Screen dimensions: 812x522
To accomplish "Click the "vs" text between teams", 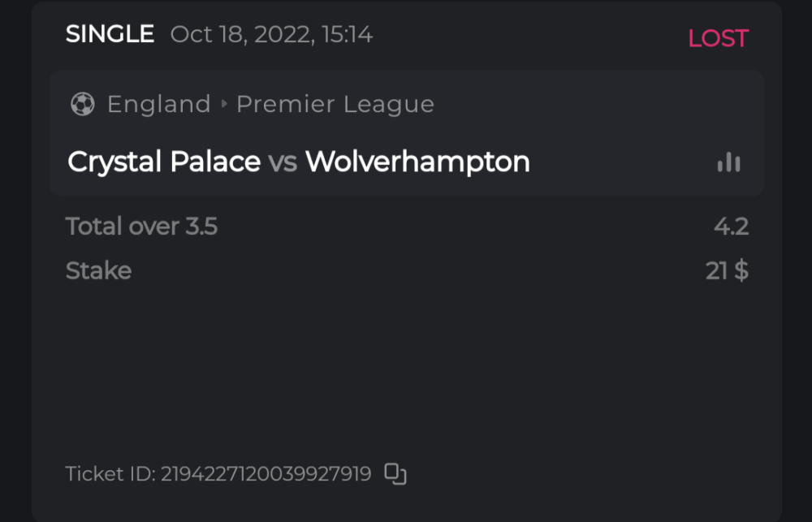I will tap(283, 162).
